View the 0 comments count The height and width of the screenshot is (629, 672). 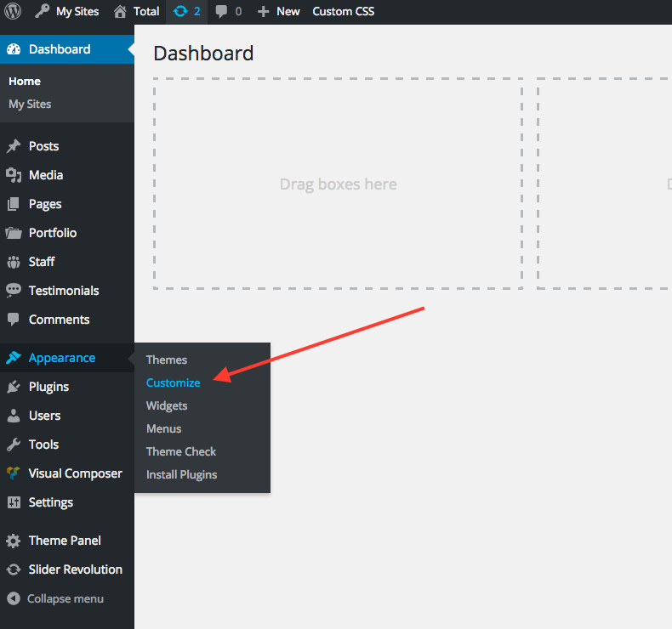238,12
